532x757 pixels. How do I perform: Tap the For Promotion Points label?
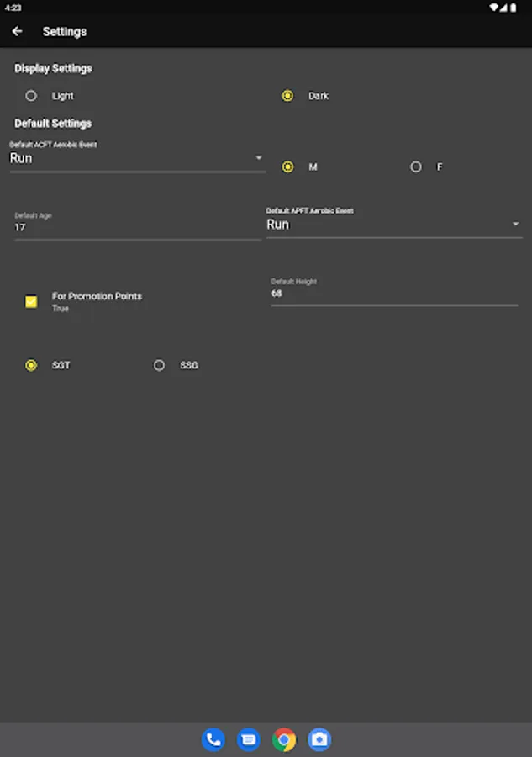tap(97, 296)
